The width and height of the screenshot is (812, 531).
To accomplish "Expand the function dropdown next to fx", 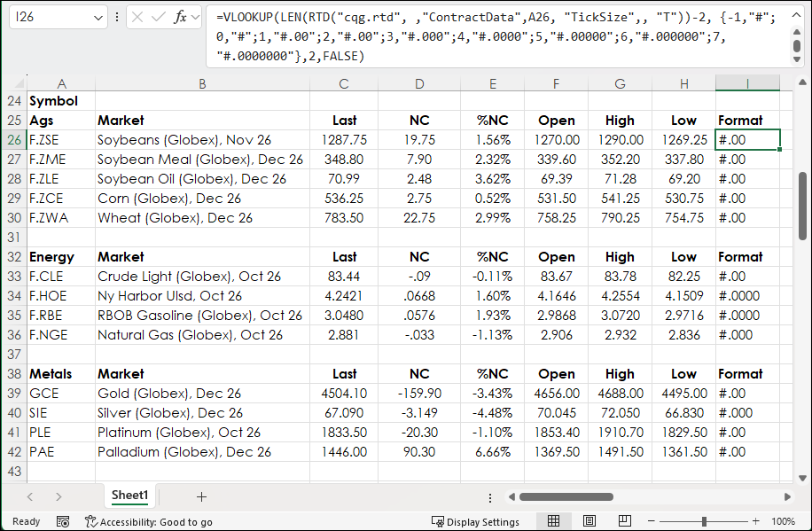I will [195, 18].
